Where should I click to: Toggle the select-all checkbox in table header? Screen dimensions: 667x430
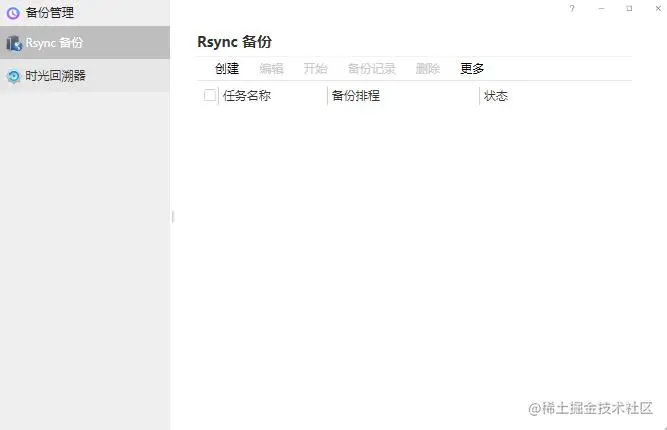[x=210, y=95]
